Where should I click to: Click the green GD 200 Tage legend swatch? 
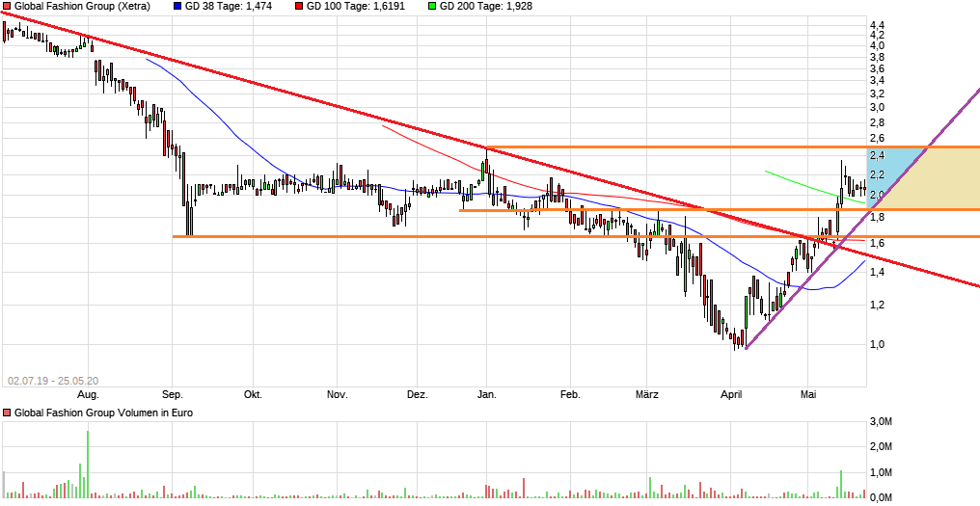pyautogui.click(x=431, y=6)
